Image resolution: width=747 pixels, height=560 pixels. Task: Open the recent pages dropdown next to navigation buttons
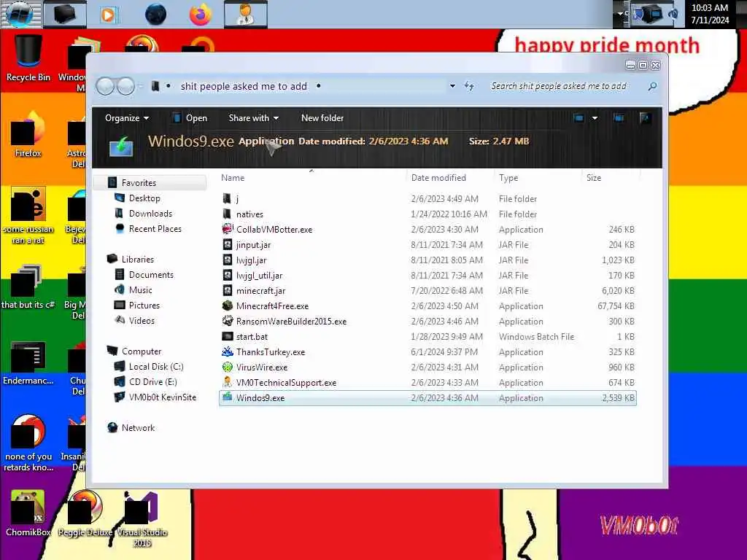click(141, 86)
